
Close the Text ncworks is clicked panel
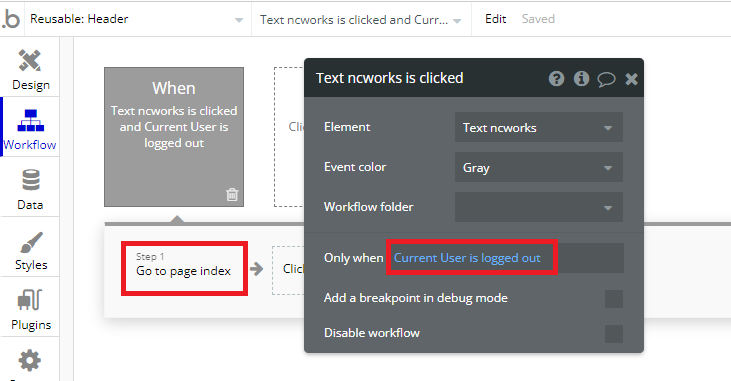632,79
